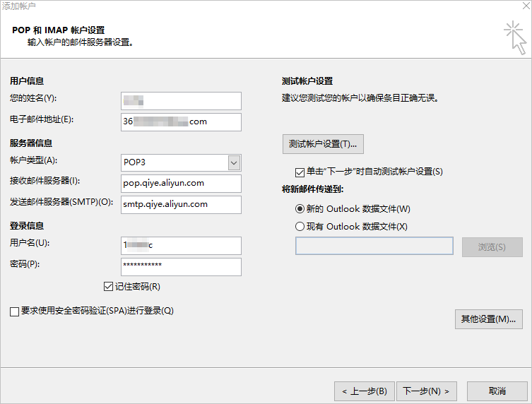Click the 发送邮件服务器 smtp.qiye.aliyun.com field
This screenshot has height=404, width=532.
pos(181,205)
